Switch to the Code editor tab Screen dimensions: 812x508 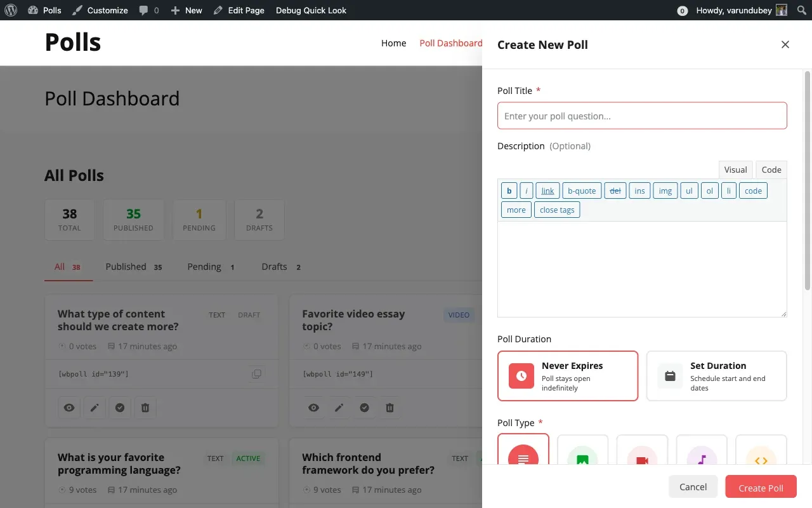(771, 170)
